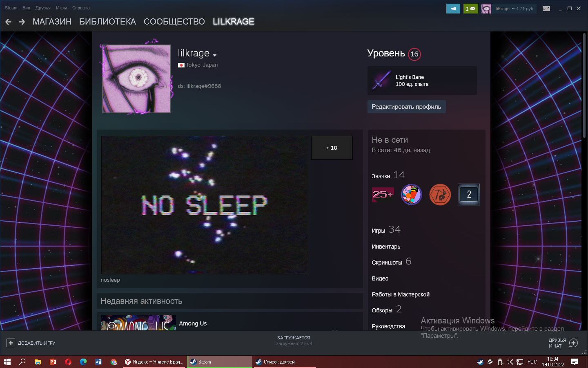The height and width of the screenshot is (368, 588).
Task: Click Редактировать профиль button
Action: point(406,107)
